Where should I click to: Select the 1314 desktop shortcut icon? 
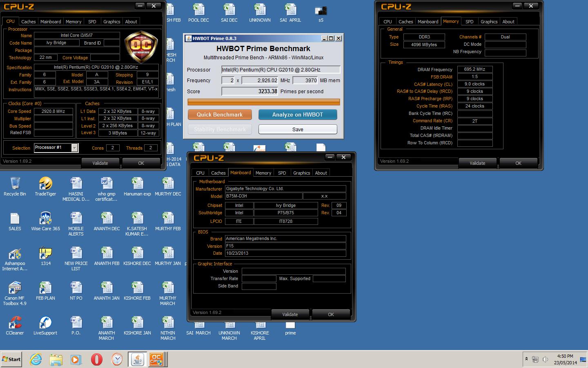(45, 256)
